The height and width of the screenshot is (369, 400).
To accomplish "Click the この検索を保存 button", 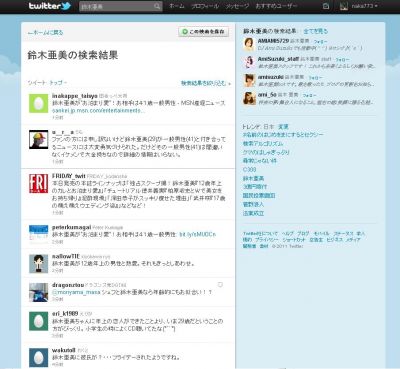I will pos(204,32).
